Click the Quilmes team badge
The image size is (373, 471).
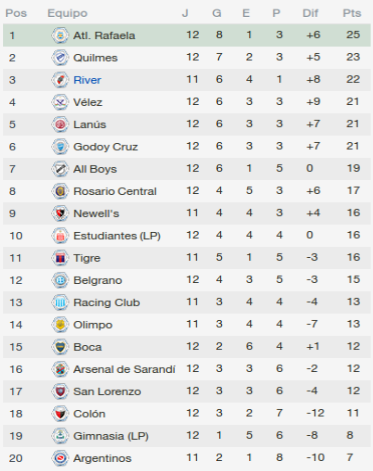(60, 58)
